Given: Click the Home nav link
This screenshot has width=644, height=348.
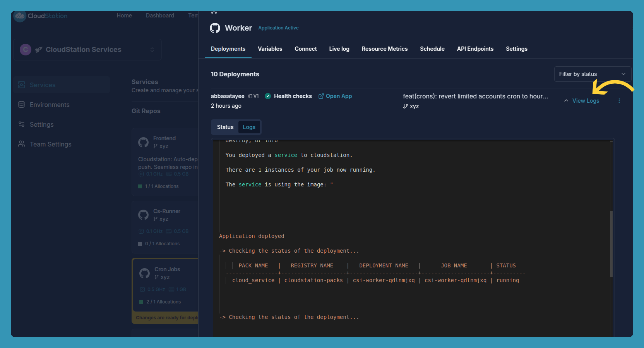Looking at the screenshot, I should (x=124, y=16).
